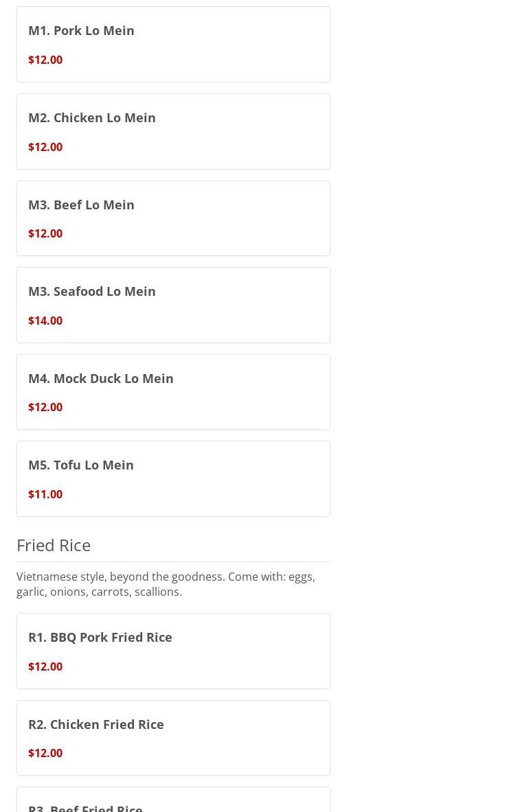Click the "Vietnamese style, beyond the goodness" description
The image size is (529, 812).
(166, 577)
